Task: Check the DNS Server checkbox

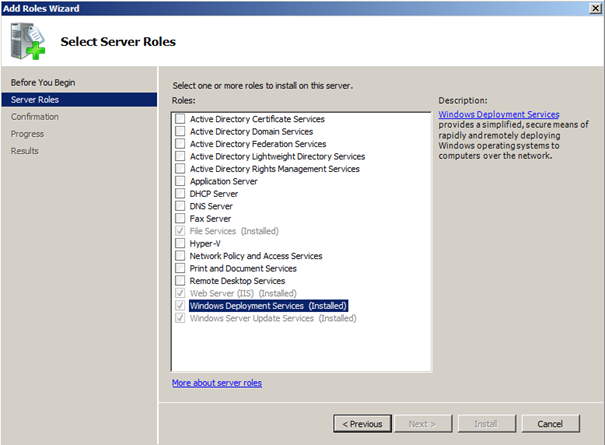Action: pyautogui.click(x=180, y=206)
